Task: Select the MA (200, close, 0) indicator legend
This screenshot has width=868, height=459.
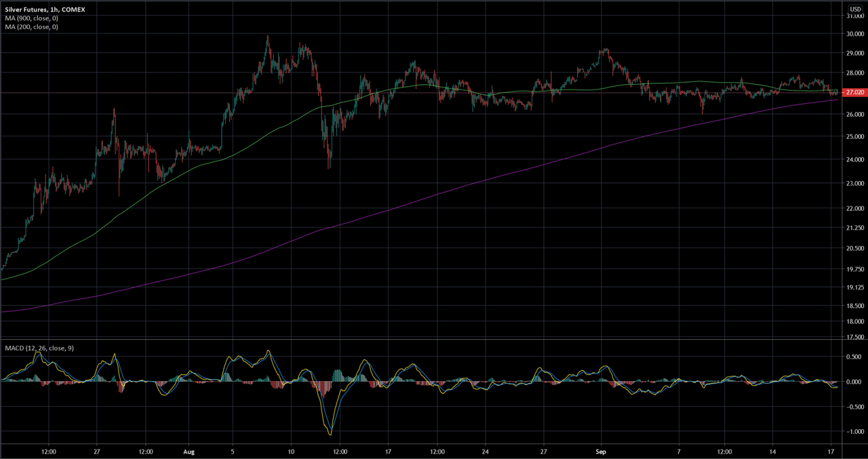Action: point(31,27)
